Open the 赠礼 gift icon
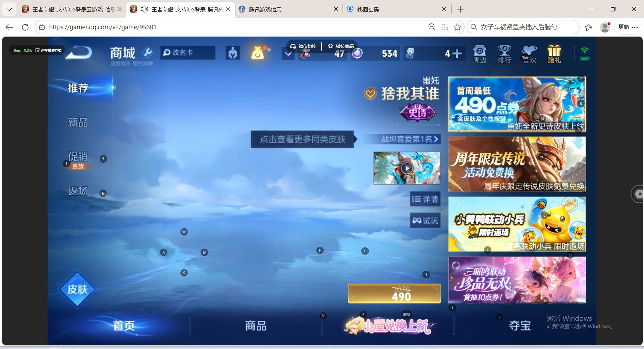This screenshot has height=349, width=644. (554, 54)
